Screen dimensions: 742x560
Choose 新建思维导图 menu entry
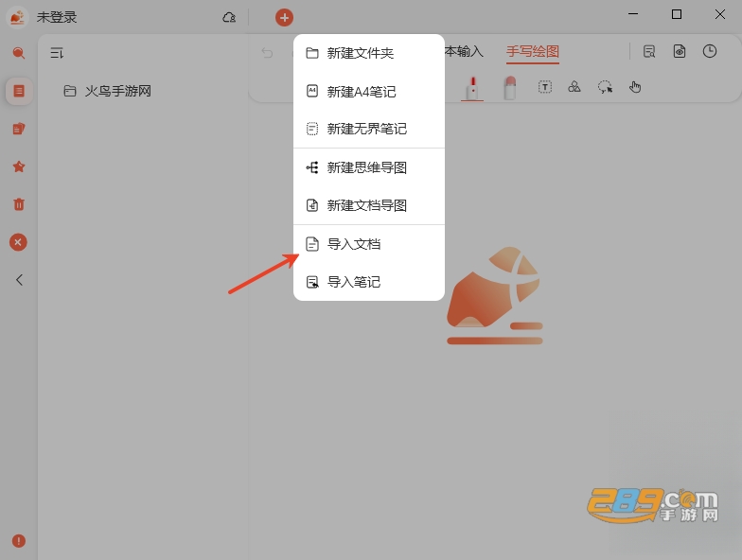(x=369, y=167)
